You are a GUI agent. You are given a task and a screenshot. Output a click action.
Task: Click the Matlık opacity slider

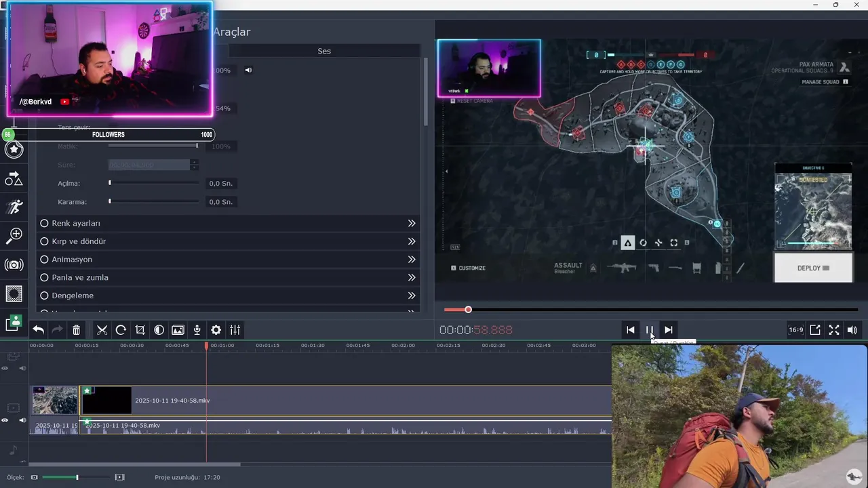click(x=154, y=146)
